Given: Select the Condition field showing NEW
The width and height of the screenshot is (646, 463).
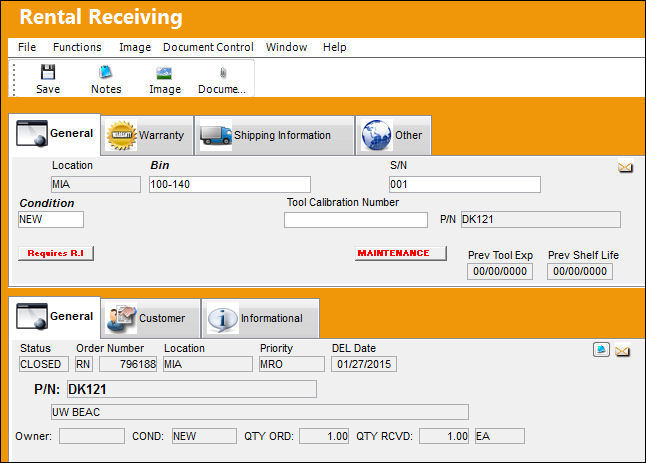Looking at the screenshot, I should click(51, 220).
